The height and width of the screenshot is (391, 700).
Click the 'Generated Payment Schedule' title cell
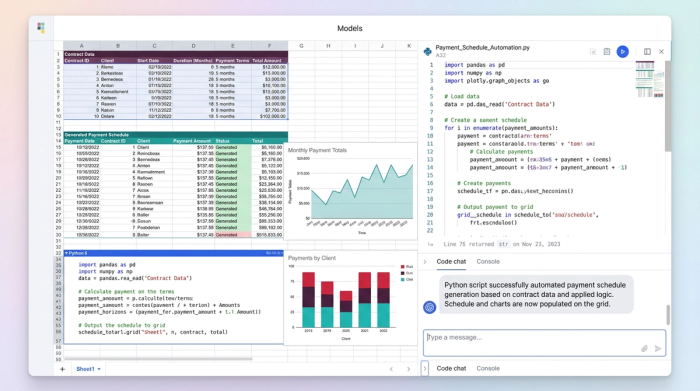175,134
